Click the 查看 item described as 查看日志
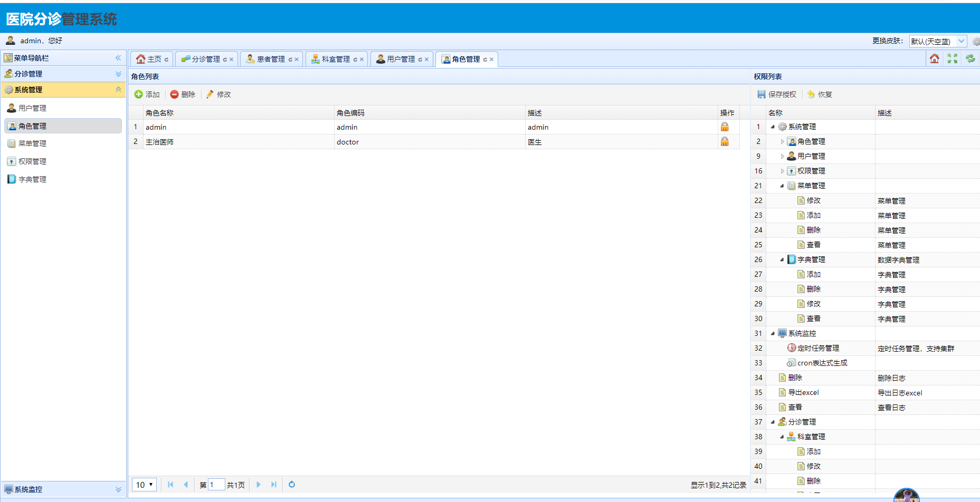 [x=795, y=407]
